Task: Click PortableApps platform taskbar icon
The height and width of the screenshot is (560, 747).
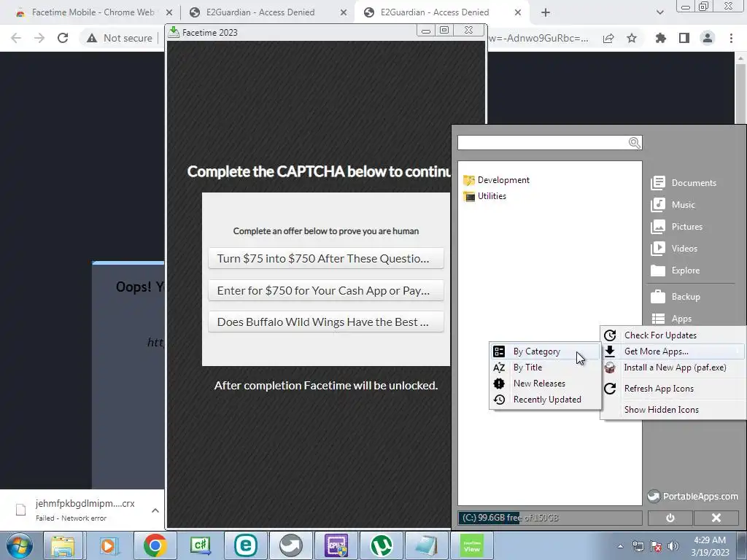Action: click(x=290, y=545)
